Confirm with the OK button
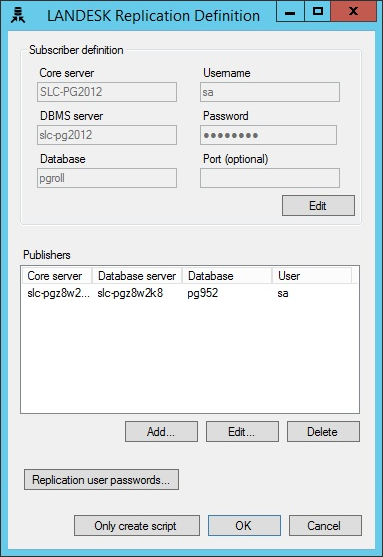The image size is (383, 557). coord(244,525)
